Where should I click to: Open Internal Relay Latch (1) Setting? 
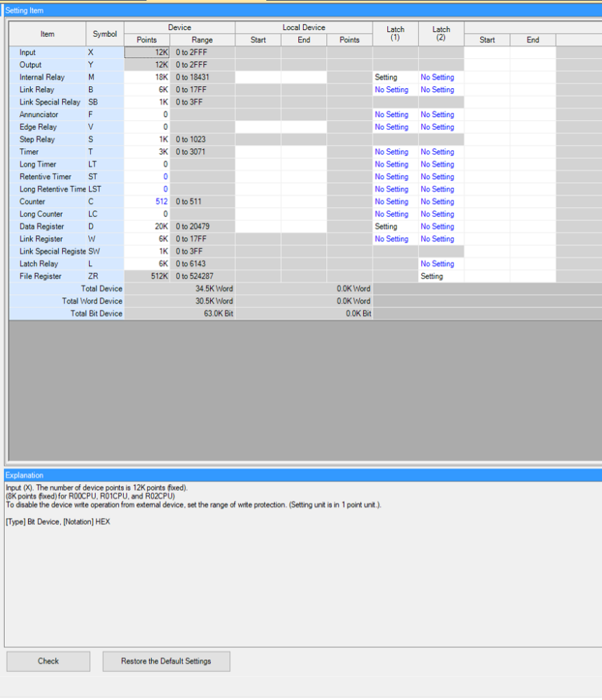click(386, 77)
